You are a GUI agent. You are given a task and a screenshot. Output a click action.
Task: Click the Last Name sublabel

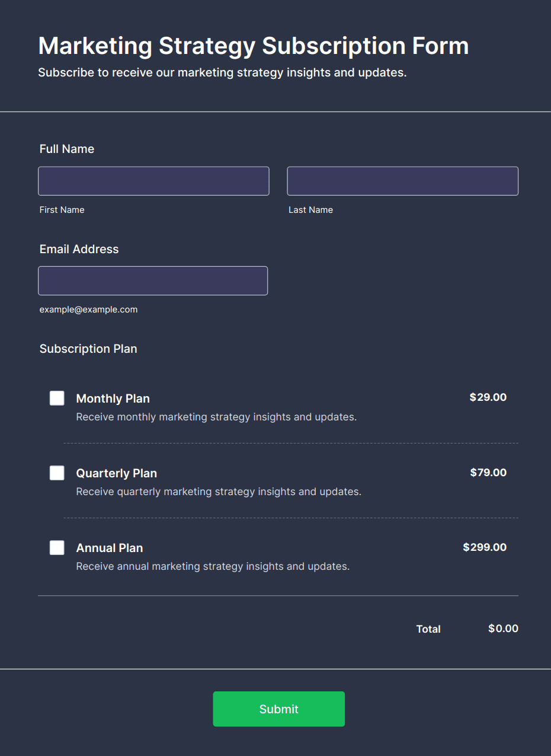[310, 210]
